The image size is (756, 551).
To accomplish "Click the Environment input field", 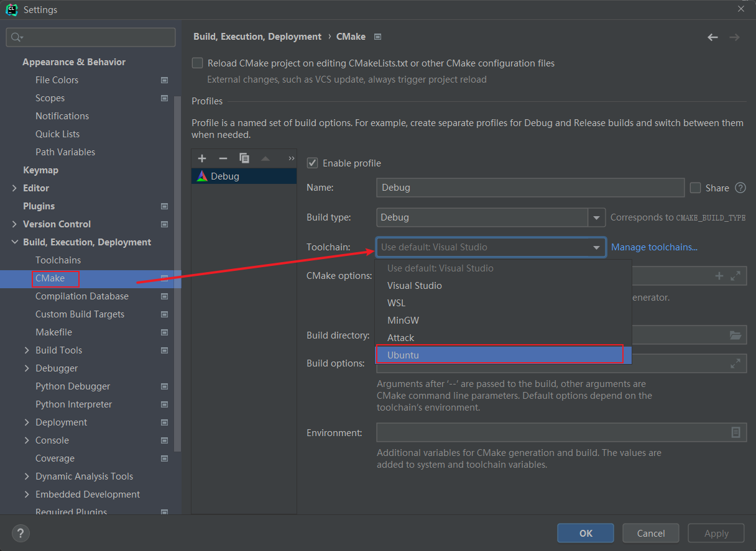I will [x=561, y=432].
